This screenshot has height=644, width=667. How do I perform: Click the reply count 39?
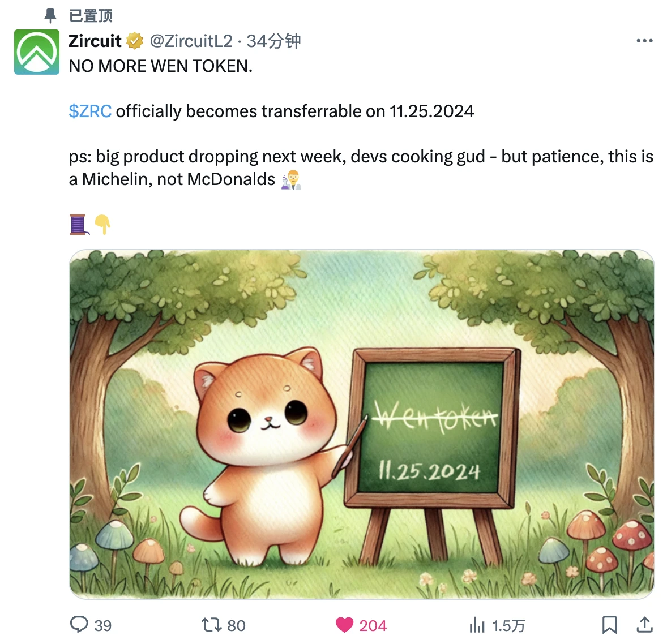(x=103, y=626)
